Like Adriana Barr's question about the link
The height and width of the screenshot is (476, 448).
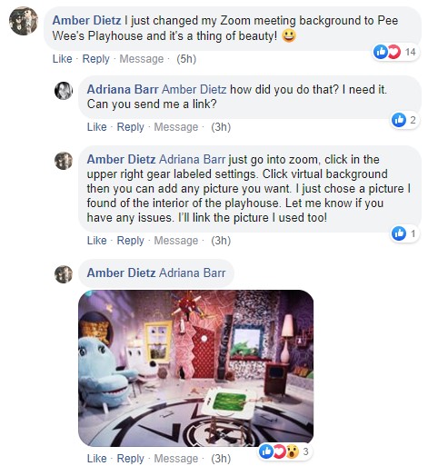click(97, 126)
